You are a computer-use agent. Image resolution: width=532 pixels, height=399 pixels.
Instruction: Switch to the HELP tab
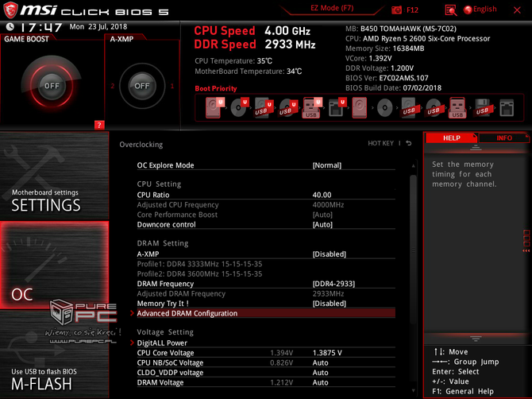point(451,138)
